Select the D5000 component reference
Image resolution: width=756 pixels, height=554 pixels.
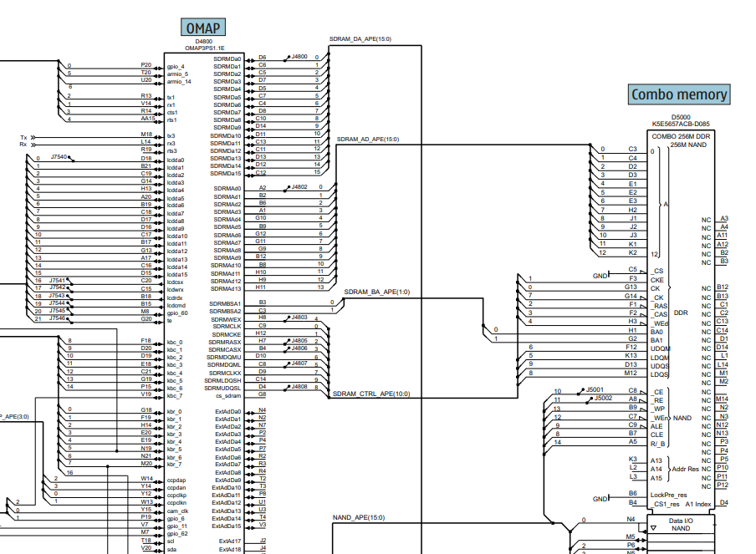[681, 117]
